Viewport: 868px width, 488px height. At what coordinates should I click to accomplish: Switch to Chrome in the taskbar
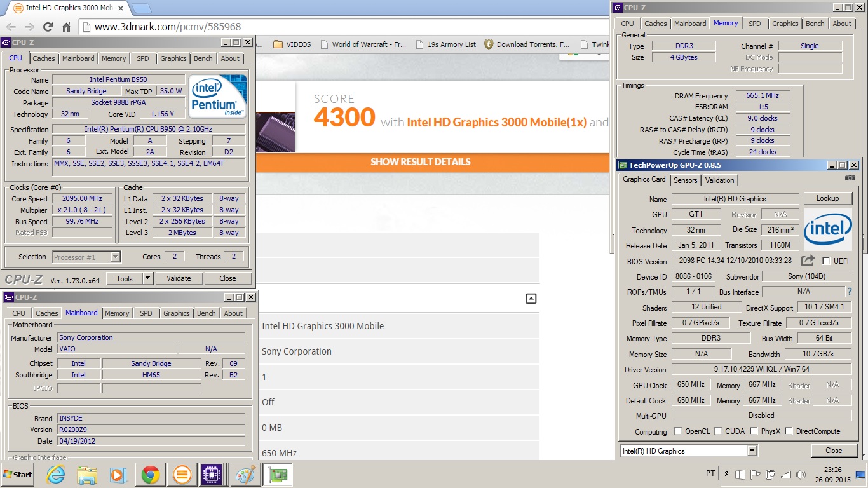(151, 475)
